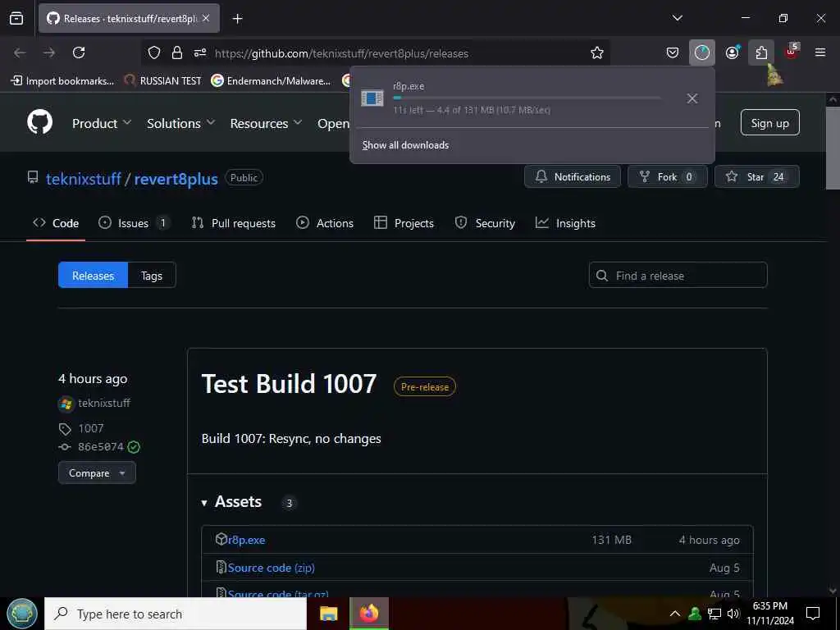The image size is (840, 630).
Task: Star the repository
Action: [756, 177]
